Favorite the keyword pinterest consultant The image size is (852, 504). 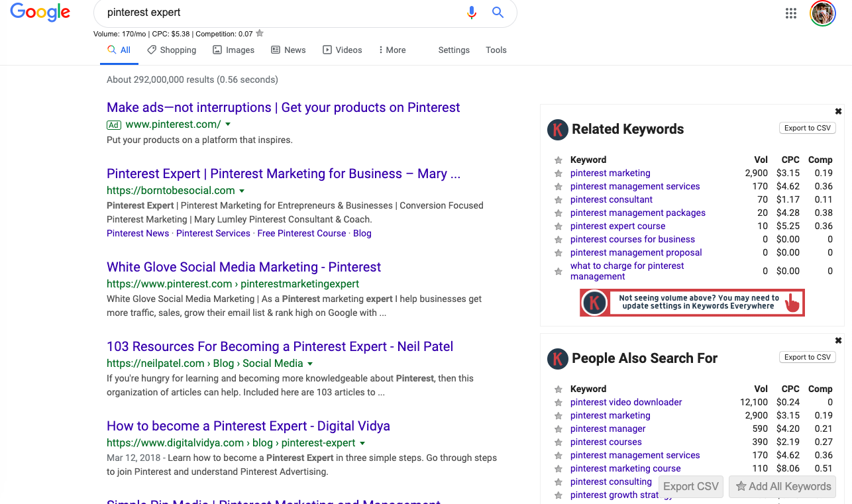558,199
